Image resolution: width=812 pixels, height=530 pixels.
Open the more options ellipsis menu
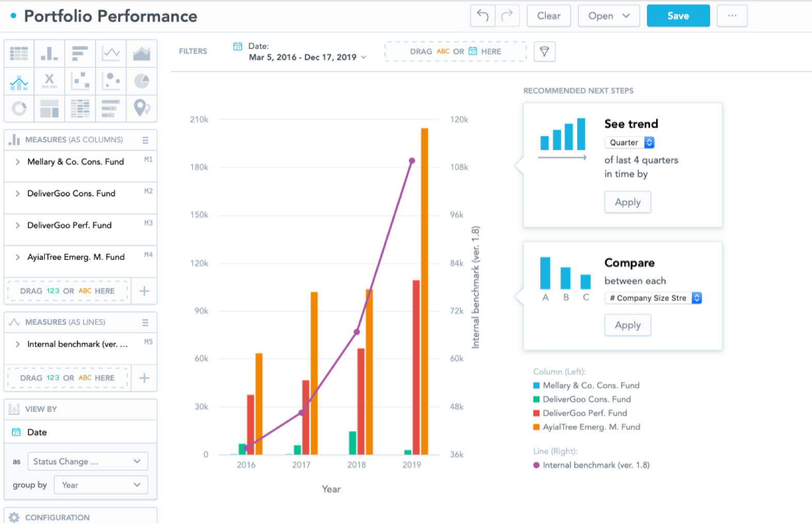[x=732, y=16]
